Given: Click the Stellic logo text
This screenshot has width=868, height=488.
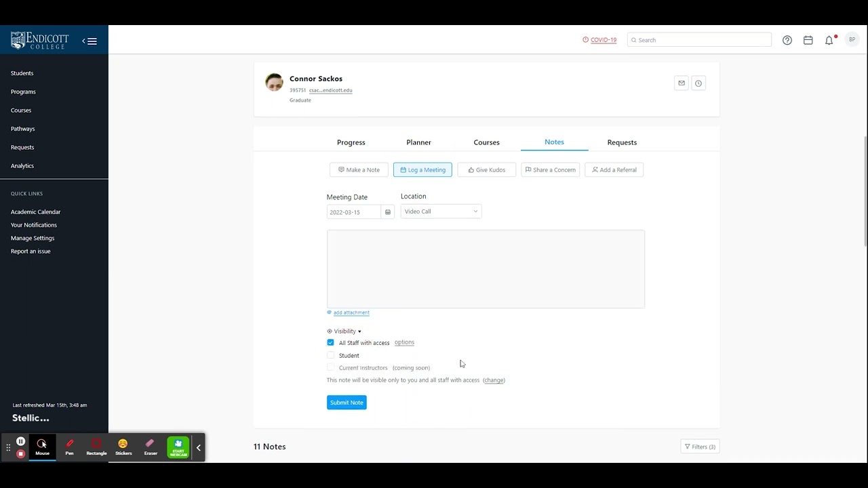Looking at the screenshot, I should click(31, 418).
